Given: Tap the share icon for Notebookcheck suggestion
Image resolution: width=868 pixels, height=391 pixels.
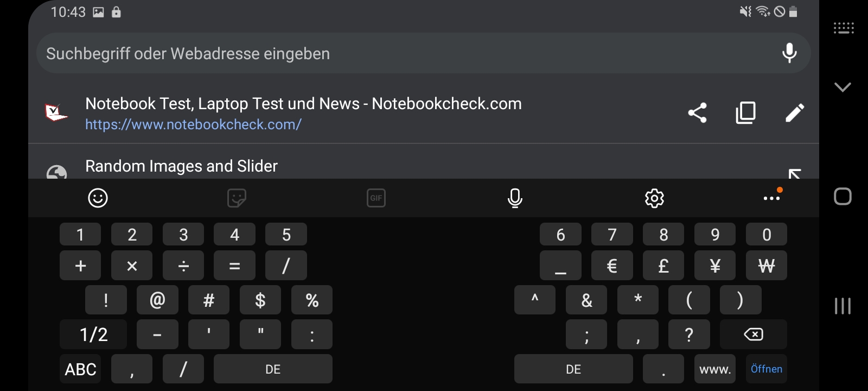Looking at the screenshot, I should [697, 113].
